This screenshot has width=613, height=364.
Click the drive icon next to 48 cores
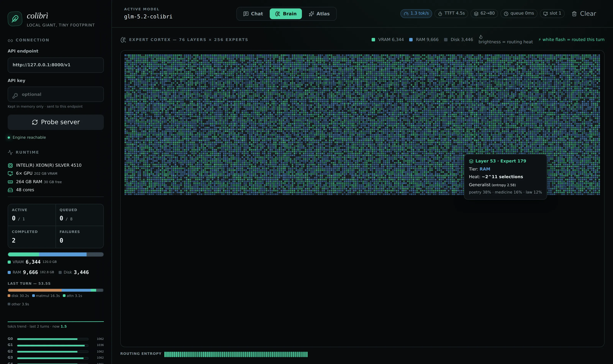click(10, 190)
